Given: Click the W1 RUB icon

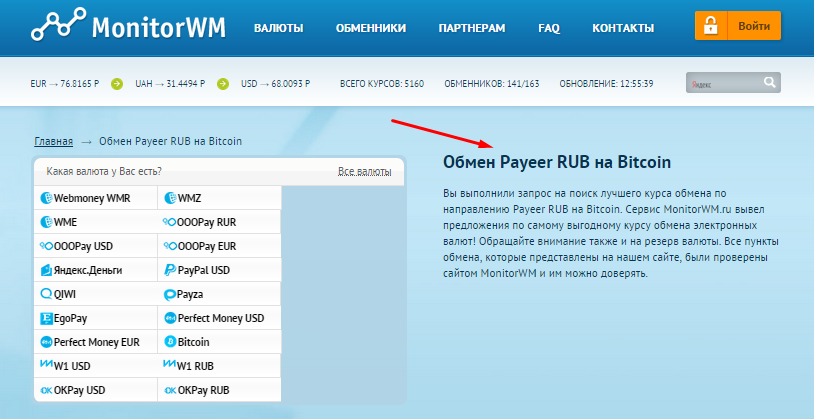Looking at the screenshot, I should (170, 364).
